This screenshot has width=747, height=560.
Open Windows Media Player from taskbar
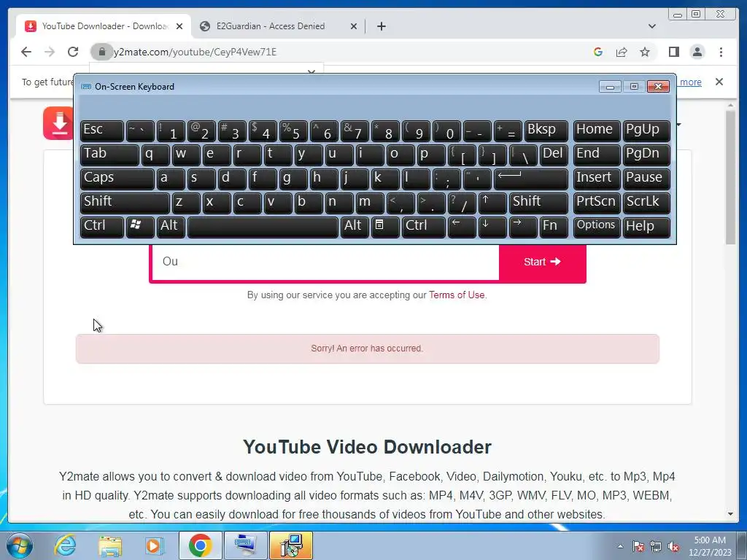(154, 545)
